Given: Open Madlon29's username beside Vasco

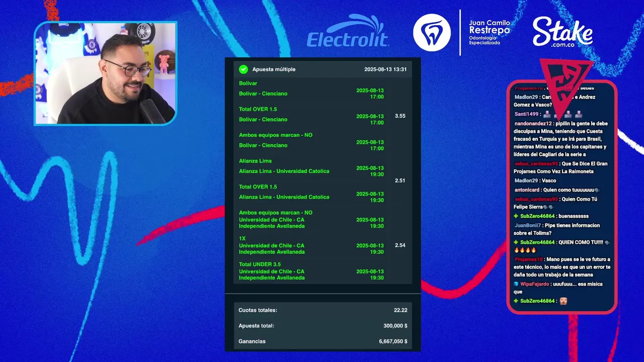Looking at the screenshot, I should coord(526,180).
